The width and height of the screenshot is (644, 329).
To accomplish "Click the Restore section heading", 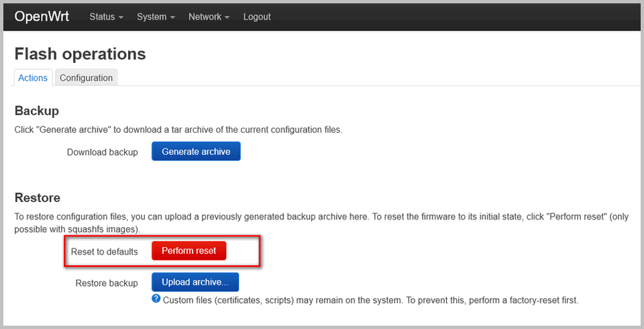I will click(x=38, y=197).
